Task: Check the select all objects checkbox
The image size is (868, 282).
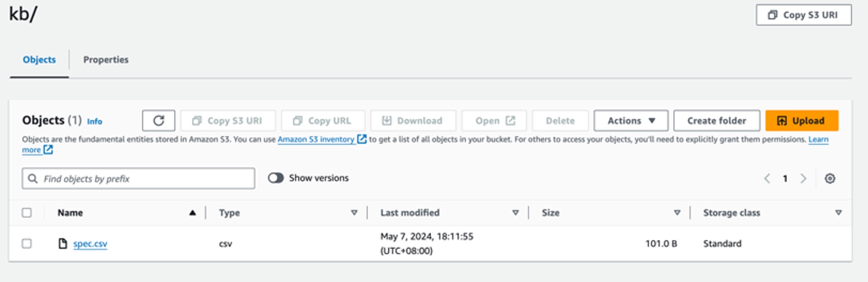Action: click(27, 212)
